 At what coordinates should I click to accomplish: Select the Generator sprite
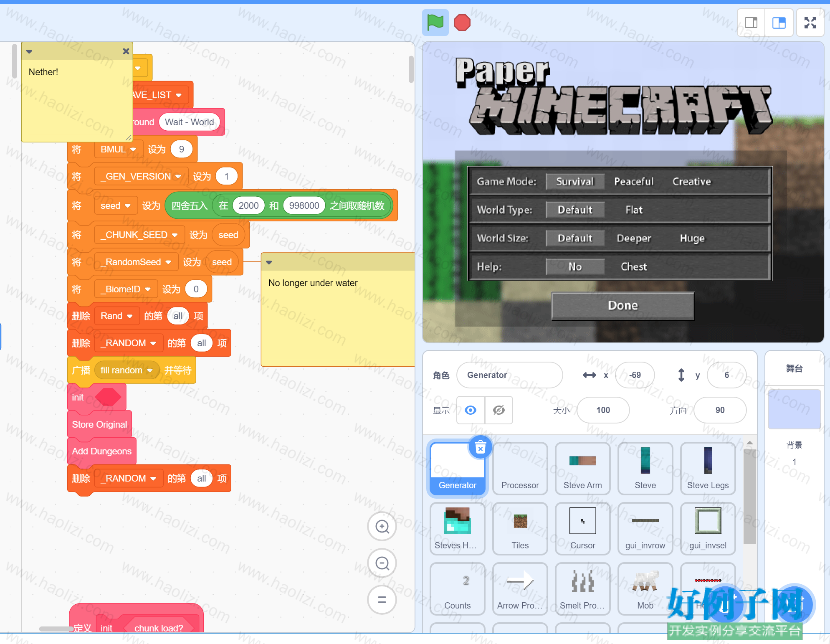(x=457, y=469)
